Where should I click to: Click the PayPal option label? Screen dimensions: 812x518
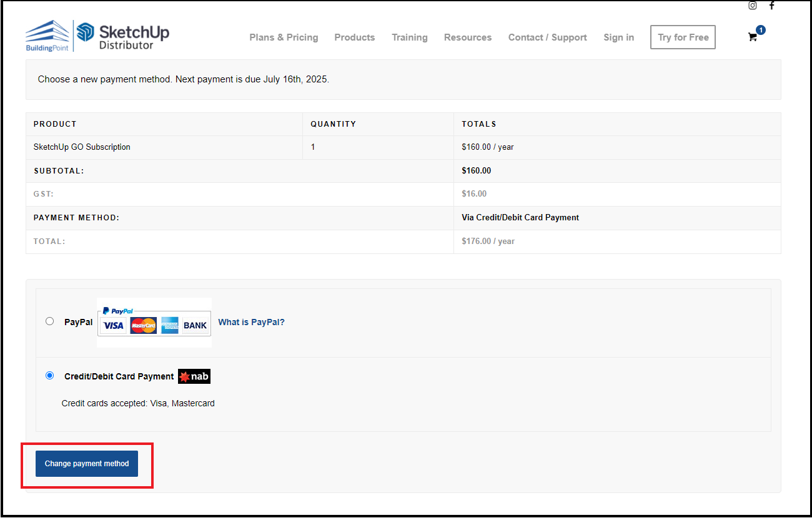[x=79, y=322]
